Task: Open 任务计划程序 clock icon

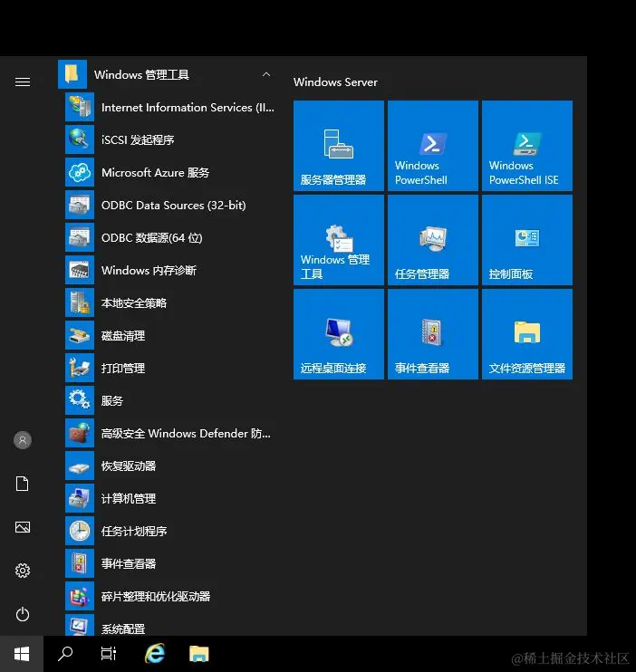Action: pos(80,531)
